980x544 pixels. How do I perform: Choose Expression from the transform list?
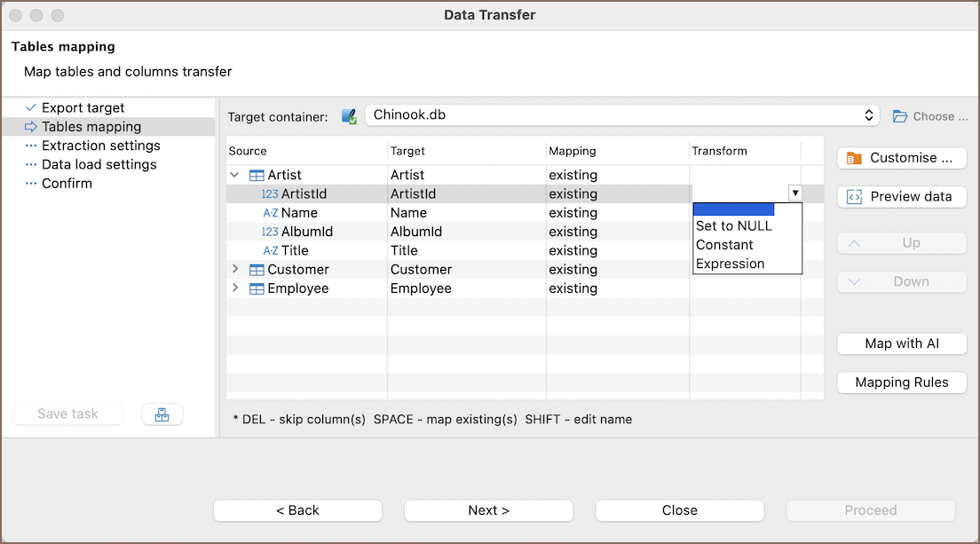[x=731, y=264]
